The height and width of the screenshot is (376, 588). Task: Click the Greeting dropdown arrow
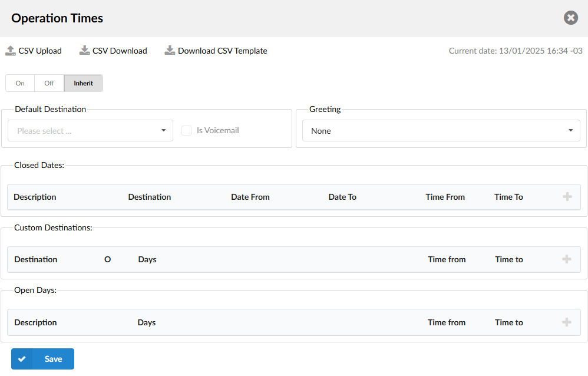click(x=570, y=131)
